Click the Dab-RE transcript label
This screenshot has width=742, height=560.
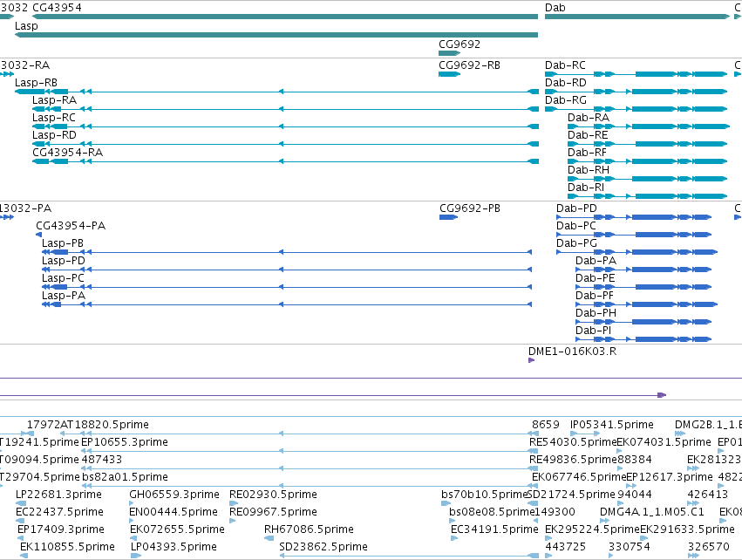(588, 135)
